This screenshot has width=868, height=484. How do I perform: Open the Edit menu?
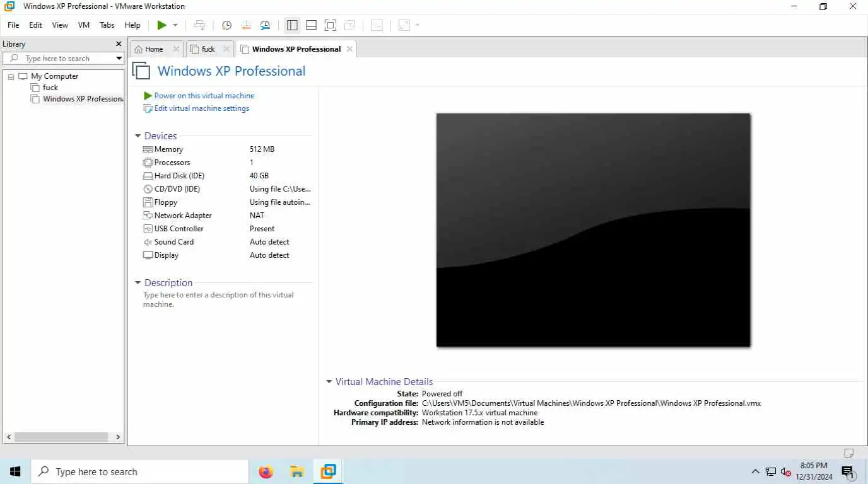(35, 25)
